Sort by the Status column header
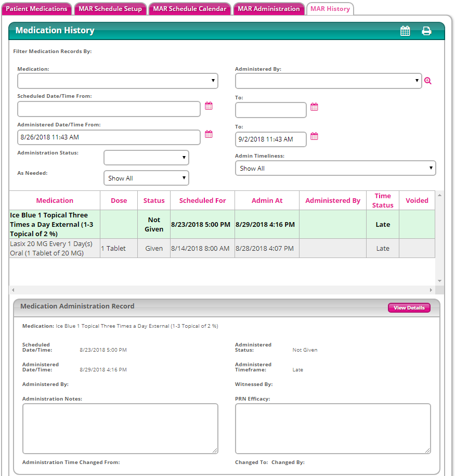Screen dimensions: 455x476 154,200
